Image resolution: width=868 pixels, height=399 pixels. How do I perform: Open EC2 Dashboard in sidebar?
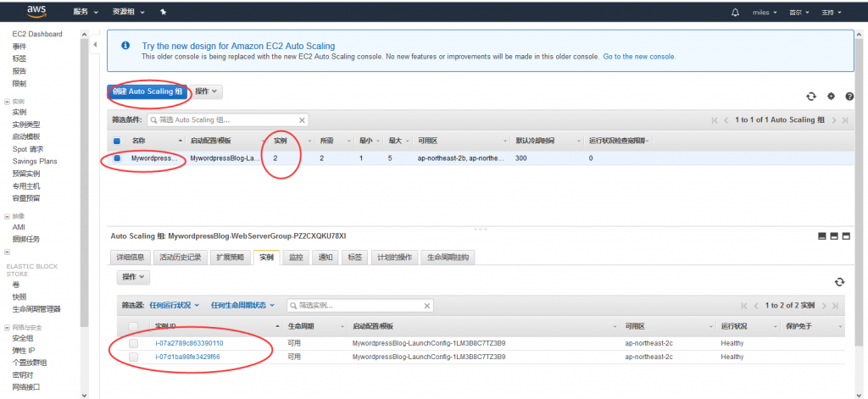tap(37, 35)
